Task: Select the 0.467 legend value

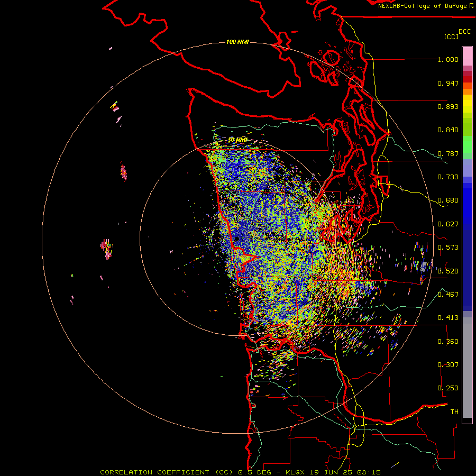Action: (x=448, y=294)
